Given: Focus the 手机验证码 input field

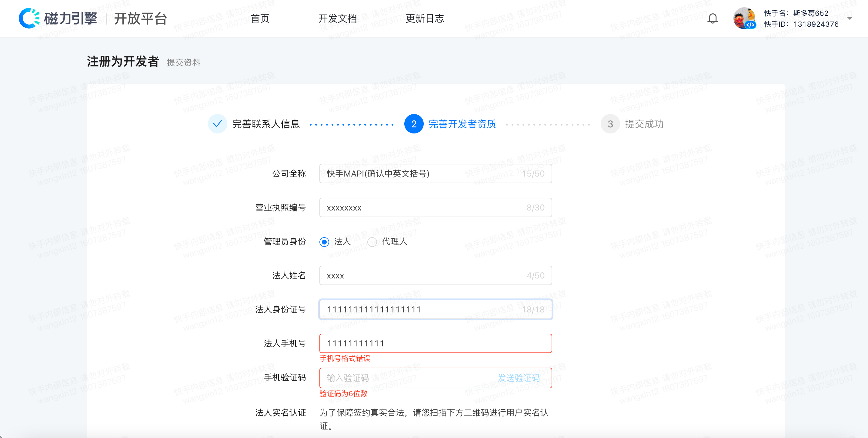Looking at the screenshot, I should 436,378.
